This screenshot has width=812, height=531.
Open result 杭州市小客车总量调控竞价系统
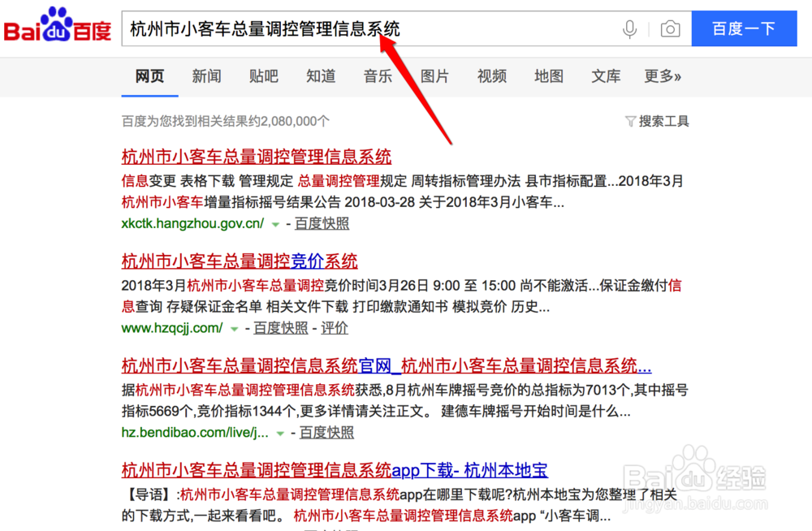coord(240,261)
